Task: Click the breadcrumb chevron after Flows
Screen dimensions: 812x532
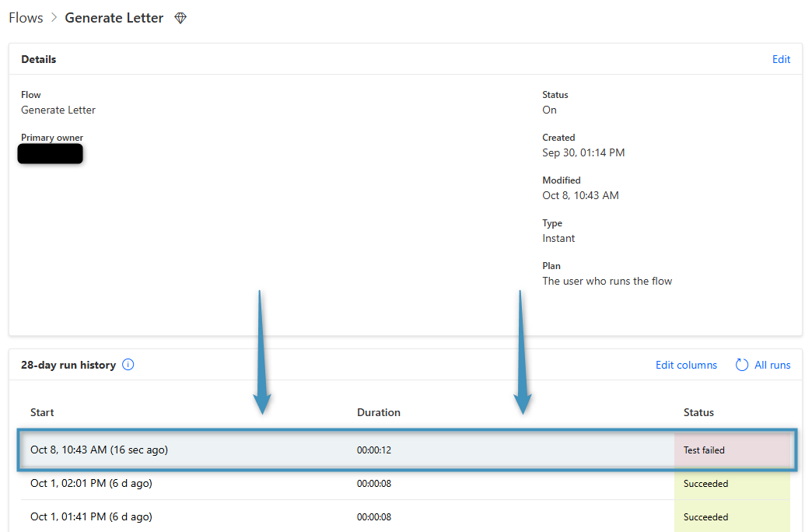Action: pos(54,18)
